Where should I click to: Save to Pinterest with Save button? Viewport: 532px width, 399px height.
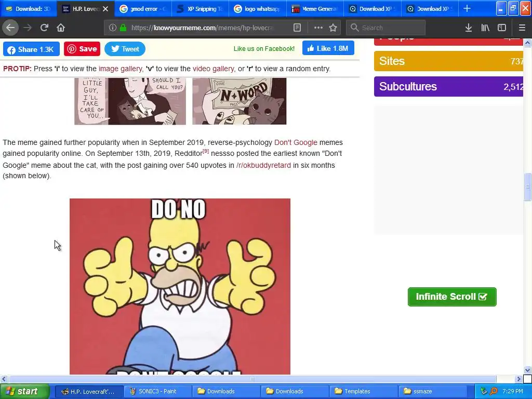click(x=82, y=49)
